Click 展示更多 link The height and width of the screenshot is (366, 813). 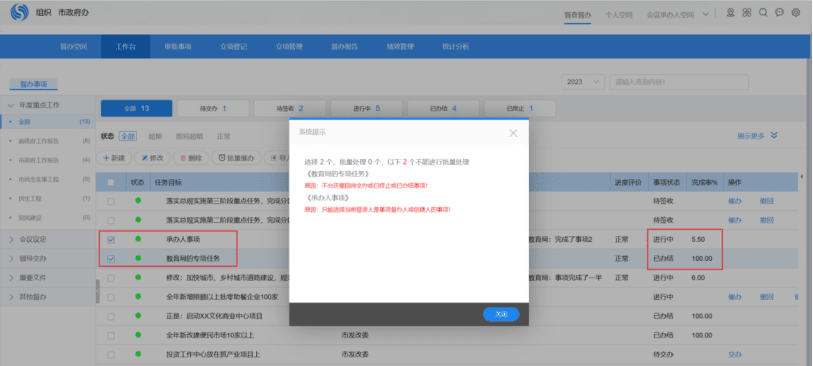point(751,136)
